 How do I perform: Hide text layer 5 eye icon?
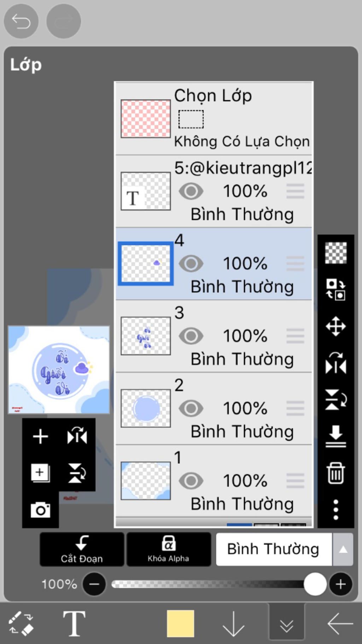pyautogui.click(x=191, y=191)
